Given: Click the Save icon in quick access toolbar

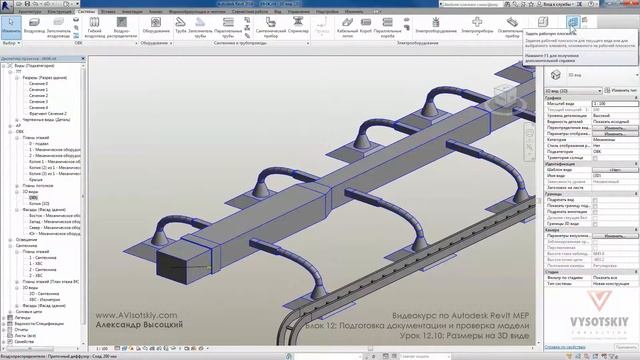Looking at the screenshot, I should [x=27, y=4].
